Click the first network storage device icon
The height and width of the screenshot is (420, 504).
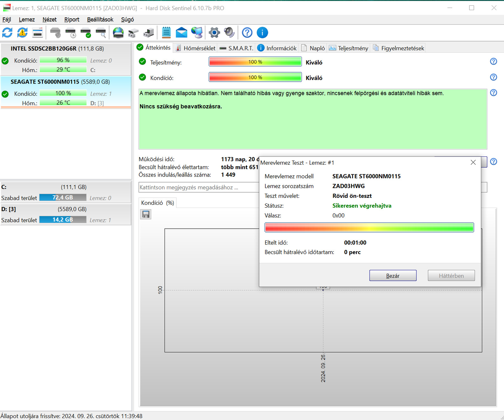133,32
